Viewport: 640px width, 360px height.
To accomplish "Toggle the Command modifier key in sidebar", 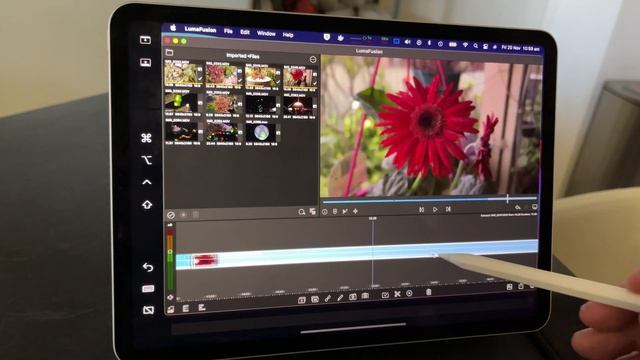I will tap(147, 138).
